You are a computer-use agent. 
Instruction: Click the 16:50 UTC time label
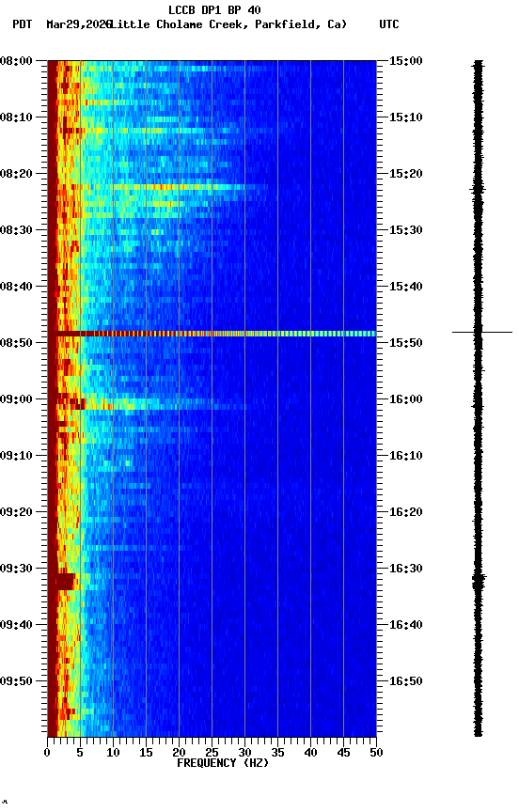coord(406,681)
